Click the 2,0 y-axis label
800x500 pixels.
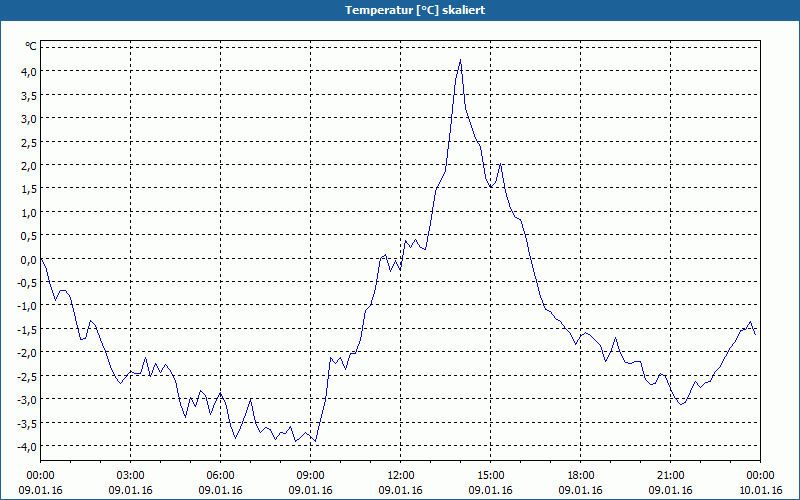(29, 166)
